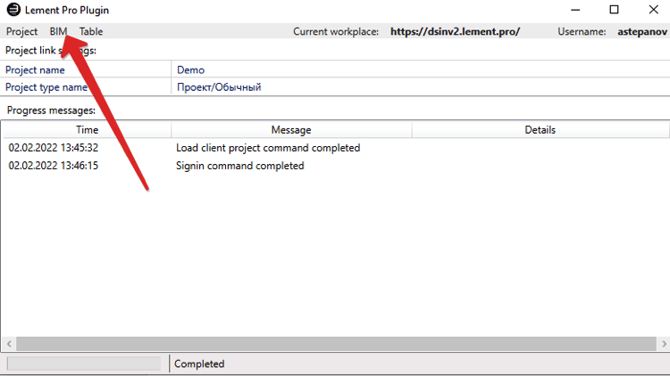
Task: Click the Progress messages label
Action: pos(51,110)
